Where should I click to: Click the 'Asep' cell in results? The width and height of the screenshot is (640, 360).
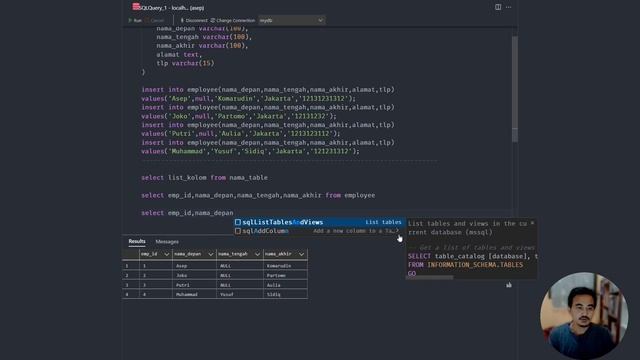(194, 266)
